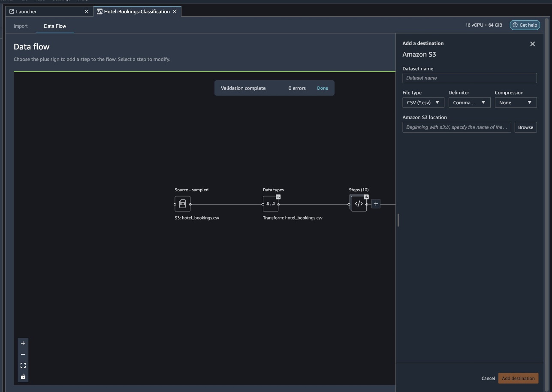This screenshot has height=392, width=552.
Task: Fit the data flow to view
Action: (23, 365)
